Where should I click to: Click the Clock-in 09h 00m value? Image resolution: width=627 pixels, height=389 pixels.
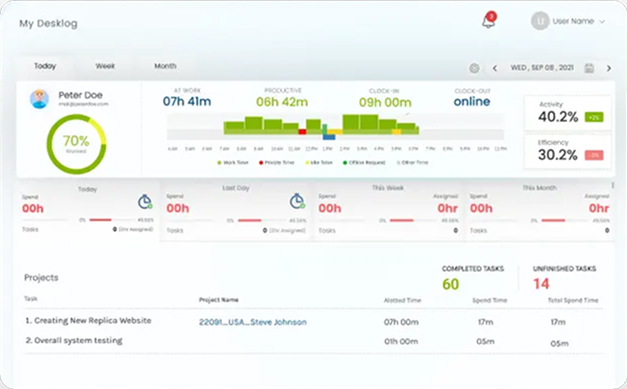pyautogui.click(x=385, y=102)
